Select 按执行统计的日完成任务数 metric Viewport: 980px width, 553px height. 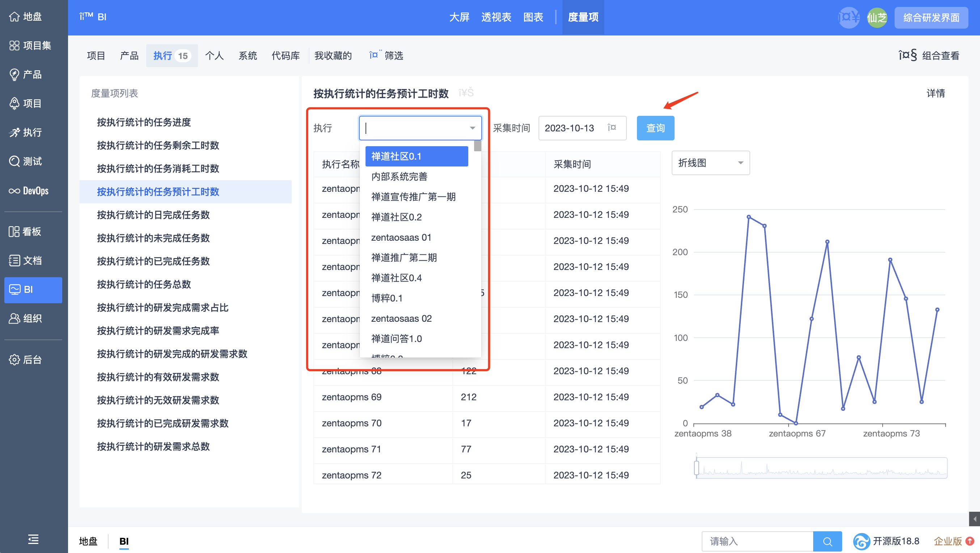185,215
